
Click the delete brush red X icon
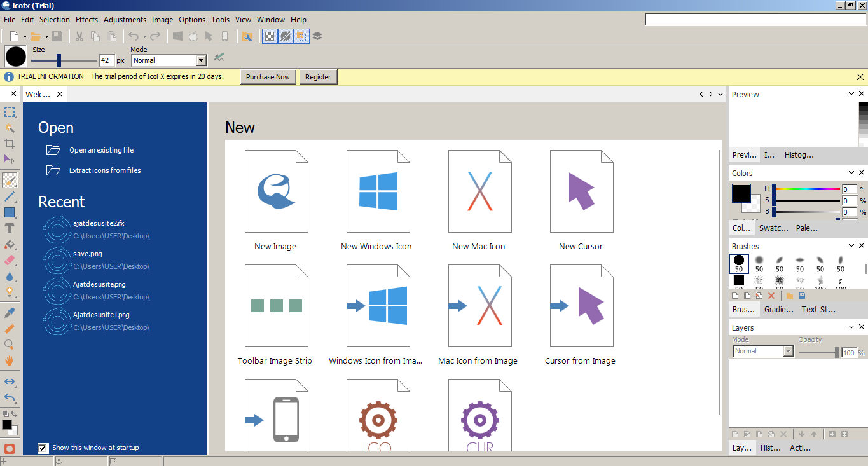click(x=771, y=296)
